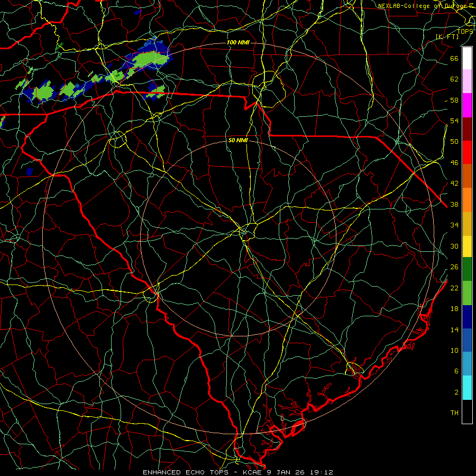Click the legend value 34
Screen dimensions: 476x476
click(x=454, y=225)
